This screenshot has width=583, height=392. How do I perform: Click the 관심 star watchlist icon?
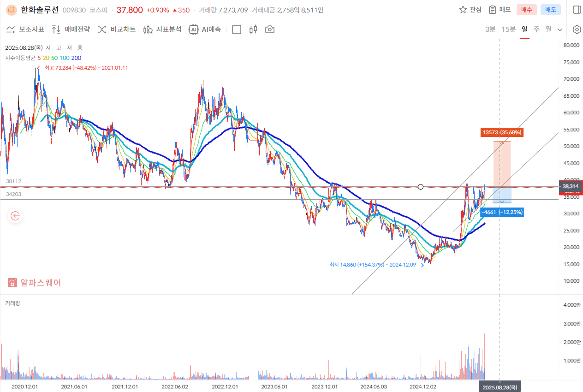pyautogui.click(x=463, y=10)
